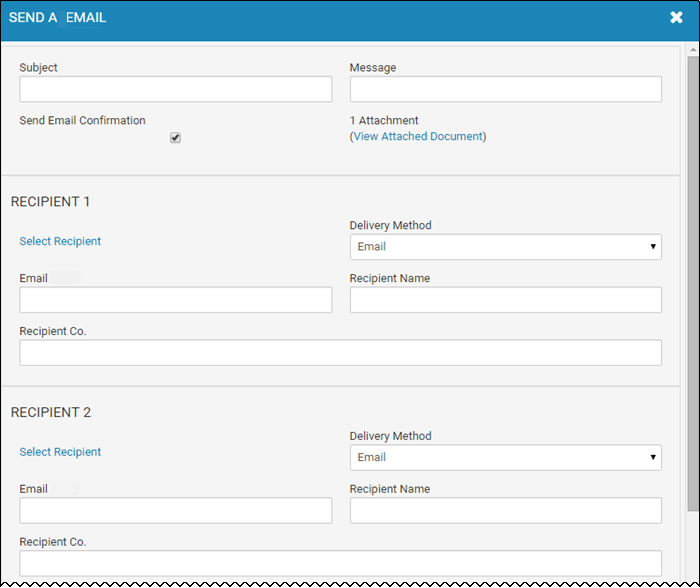Click the Recipient 1 Recipient Co. field
The image size is (700, 588).
click(340, 353)
